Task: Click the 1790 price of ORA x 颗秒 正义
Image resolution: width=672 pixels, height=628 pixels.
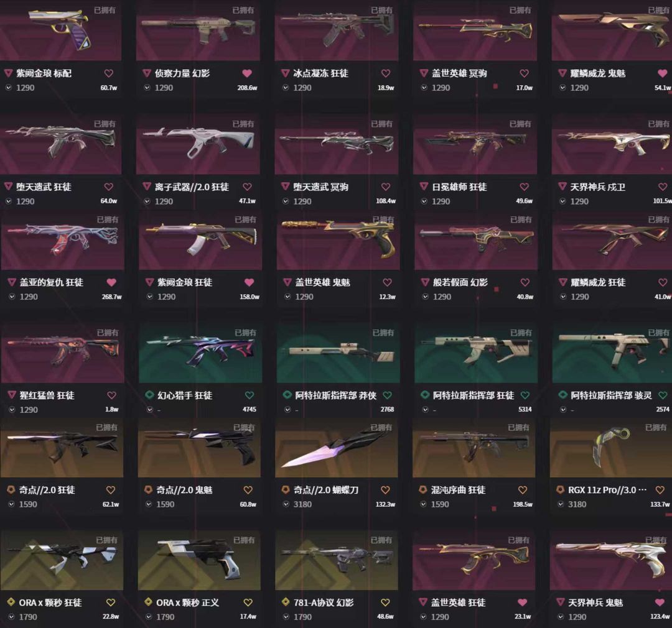Action: pos(166,617)
